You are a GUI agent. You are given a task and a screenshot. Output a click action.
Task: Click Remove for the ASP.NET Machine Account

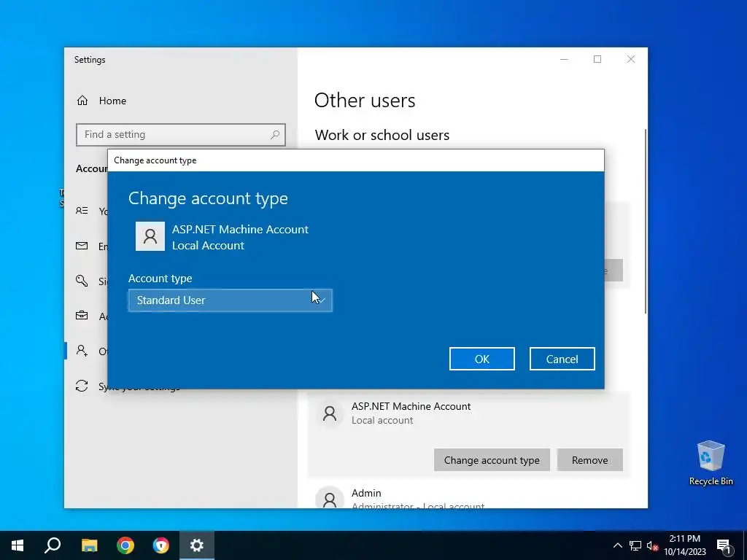coord(589,460)
